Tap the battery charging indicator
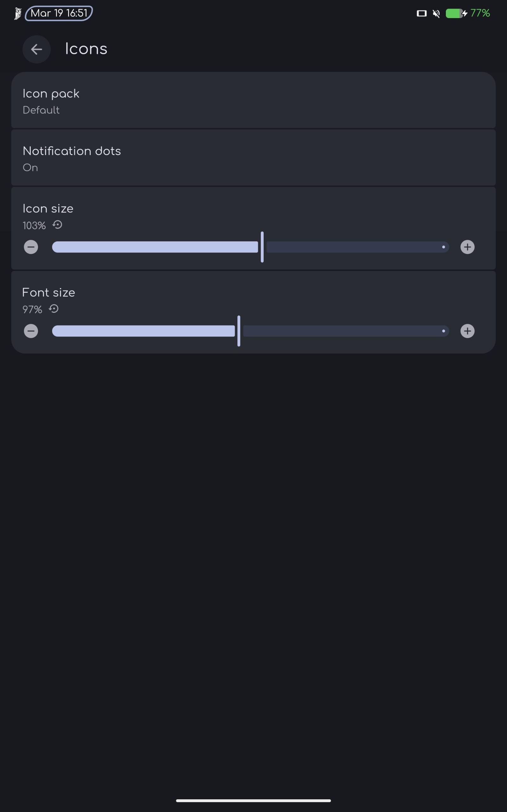The image size is (507, 812). [456, 13]
